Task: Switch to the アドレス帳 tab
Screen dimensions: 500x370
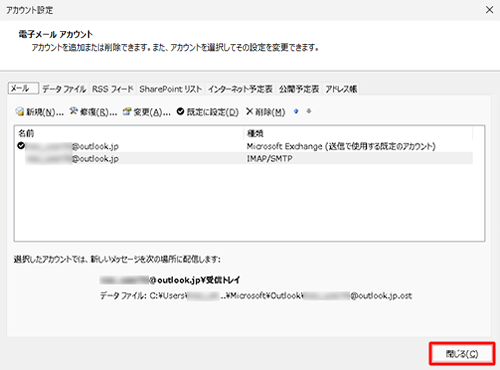Action: pos(341,89)
